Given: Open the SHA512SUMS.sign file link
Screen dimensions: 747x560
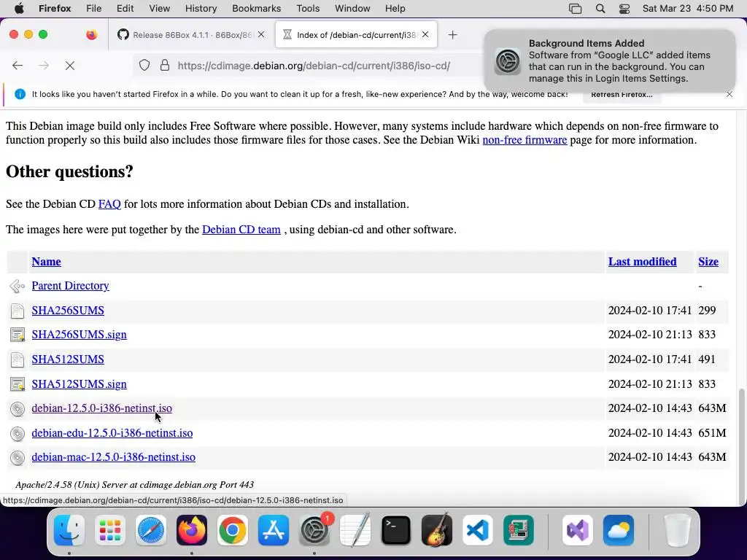Looking at the screenshot, I should point(79,384).
